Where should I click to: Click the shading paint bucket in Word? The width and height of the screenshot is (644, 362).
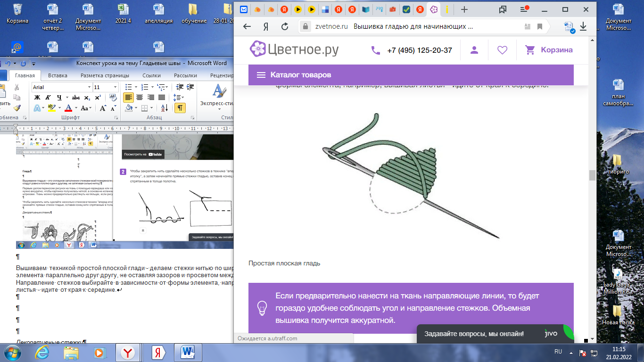pyautogui.click(x=129, y=108)
